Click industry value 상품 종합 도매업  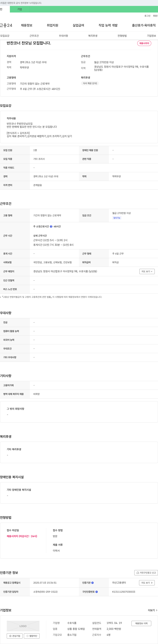tap(76, 629)
